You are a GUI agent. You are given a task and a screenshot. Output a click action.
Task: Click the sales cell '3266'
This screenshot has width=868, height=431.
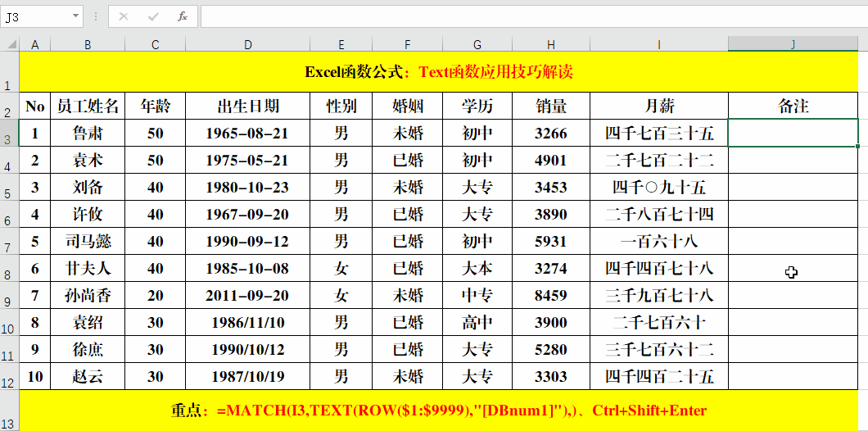point(551,133)
